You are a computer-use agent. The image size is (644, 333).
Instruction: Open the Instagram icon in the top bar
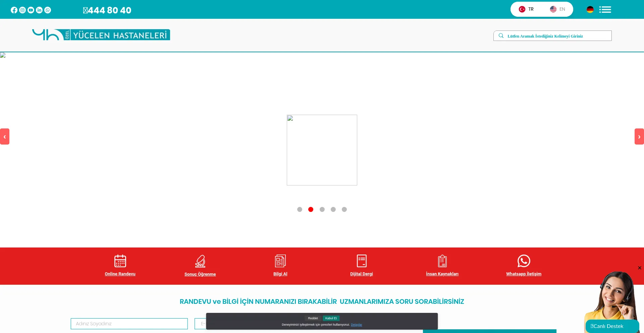point(22,10)
